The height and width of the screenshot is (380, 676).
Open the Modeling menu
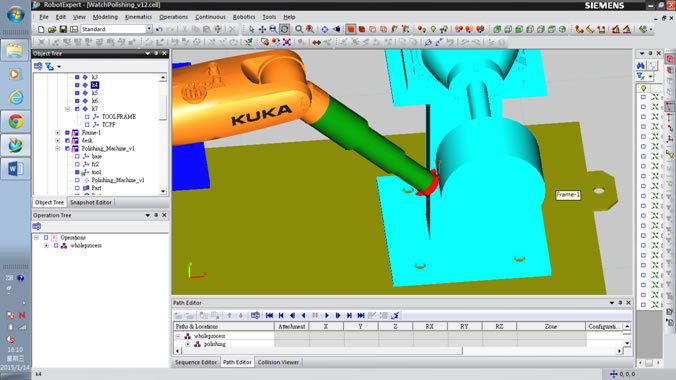pos(105,17)
